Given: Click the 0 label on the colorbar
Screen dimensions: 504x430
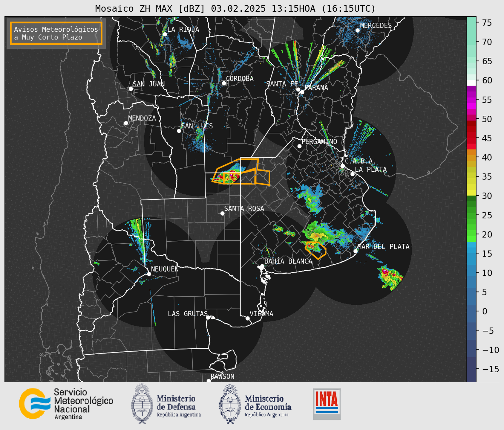Looking at the screenshot, I should click(x=485, y=311).
